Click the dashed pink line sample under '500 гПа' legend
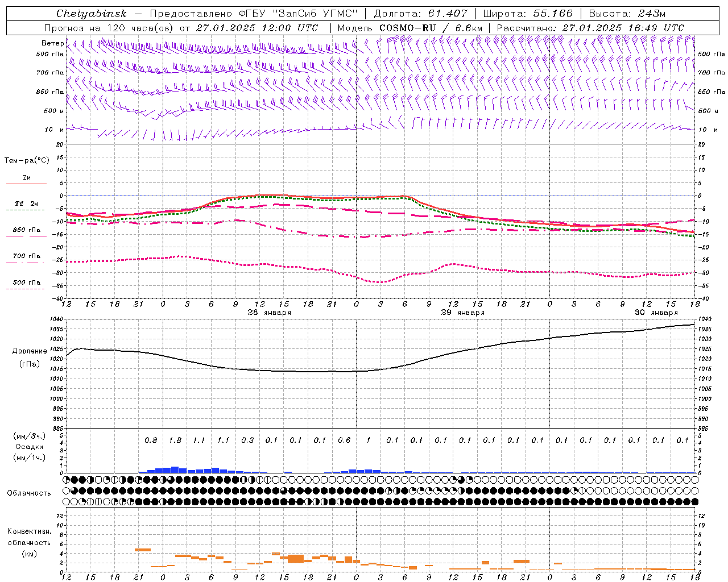This screenshot has width=728, height=582. 25,289
